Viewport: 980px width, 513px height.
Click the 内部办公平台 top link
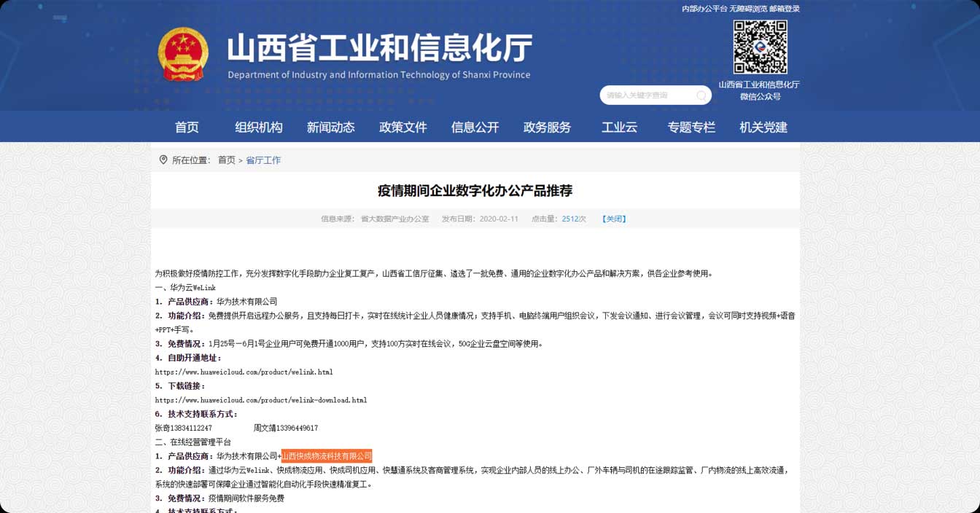click(704, 9)
